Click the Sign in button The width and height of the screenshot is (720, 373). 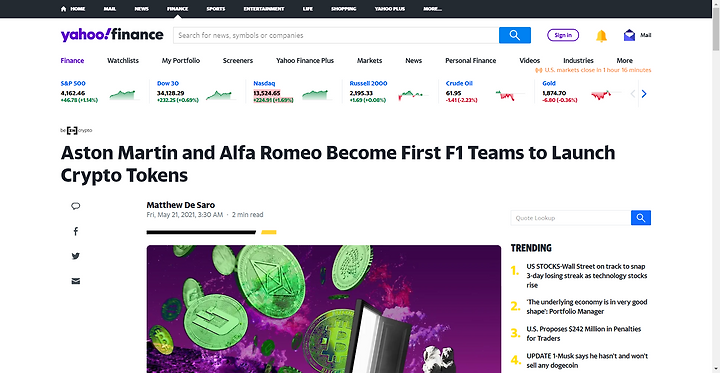(563, 35)
